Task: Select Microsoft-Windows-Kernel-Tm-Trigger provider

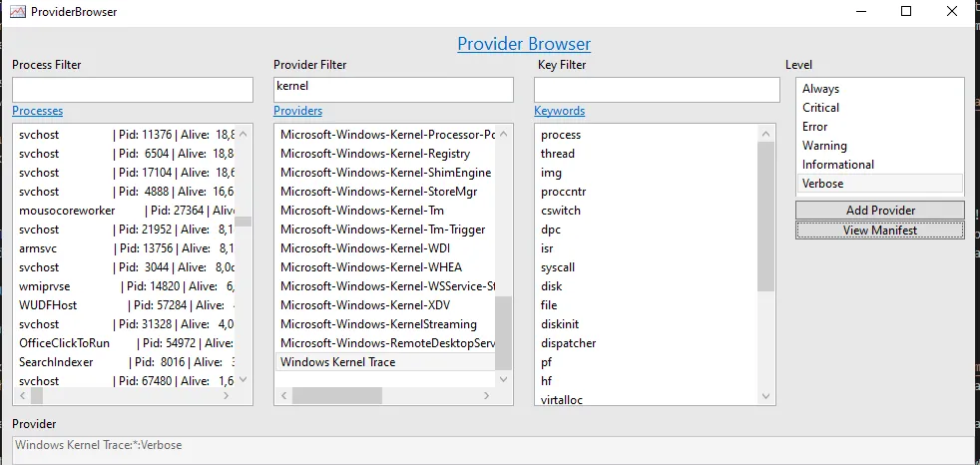Action: (385, 230)
